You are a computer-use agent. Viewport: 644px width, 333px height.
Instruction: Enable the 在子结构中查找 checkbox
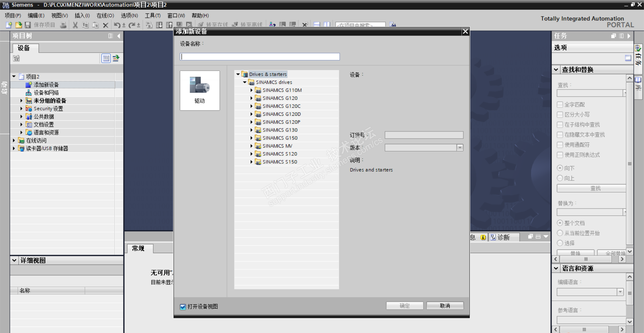tap(560, 125)
